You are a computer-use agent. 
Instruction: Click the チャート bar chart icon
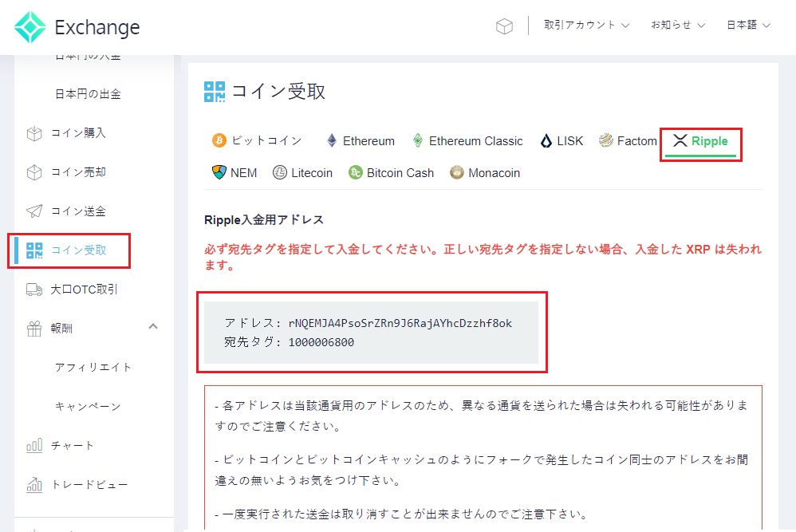34,445
